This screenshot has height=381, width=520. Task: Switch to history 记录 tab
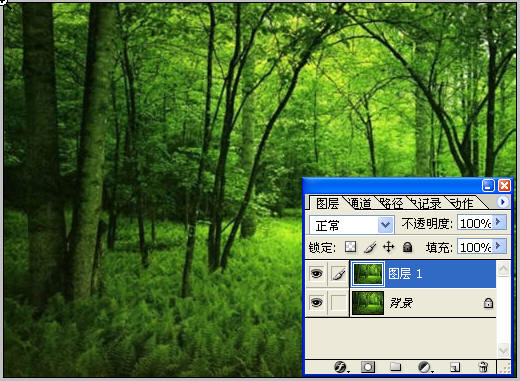[x=426, y=203]
